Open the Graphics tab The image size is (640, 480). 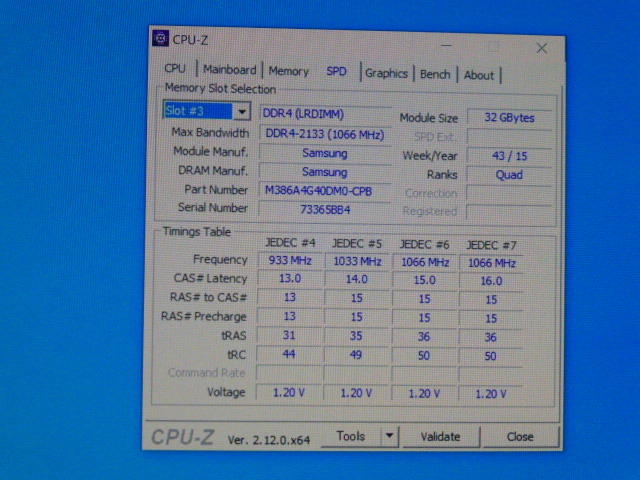point(386,73)
